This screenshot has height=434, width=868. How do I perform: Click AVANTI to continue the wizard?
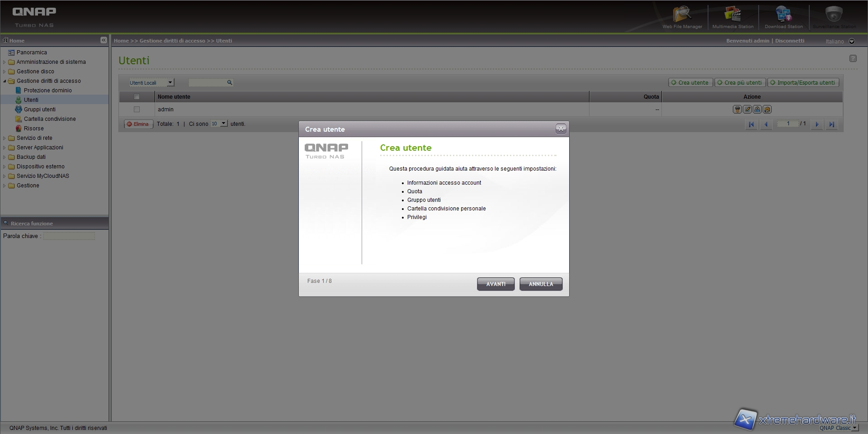pyautogui.click(x=495, y=284)
